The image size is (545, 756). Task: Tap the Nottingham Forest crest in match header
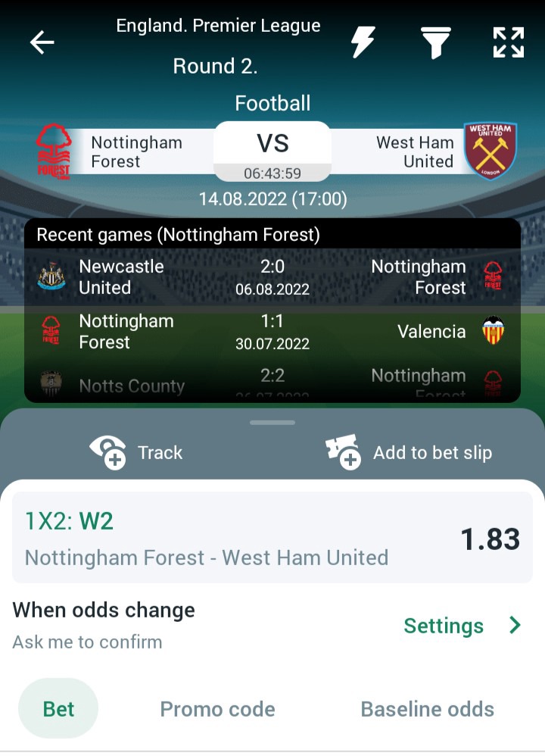click(x=54, y=152)
